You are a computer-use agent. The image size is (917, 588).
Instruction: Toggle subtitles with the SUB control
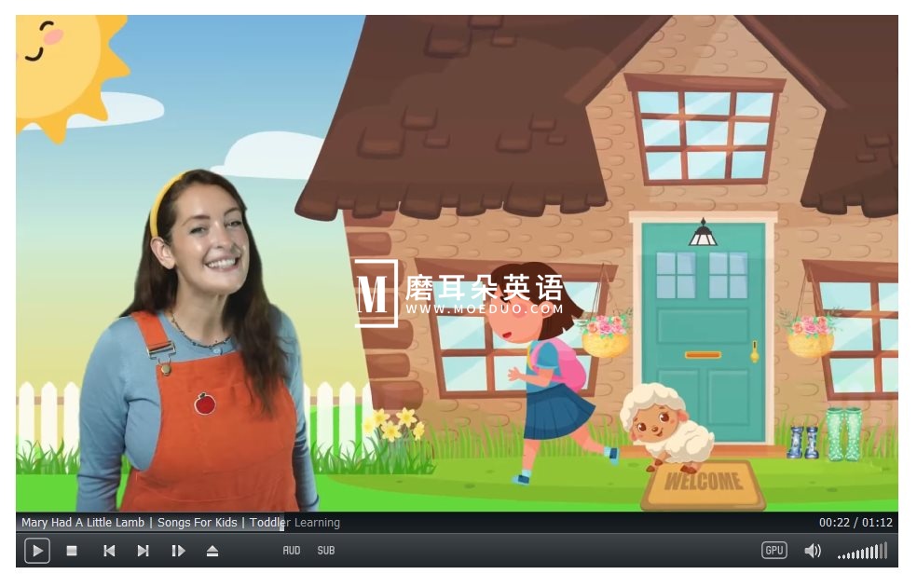pyautogui.click(x=326, y=551)
